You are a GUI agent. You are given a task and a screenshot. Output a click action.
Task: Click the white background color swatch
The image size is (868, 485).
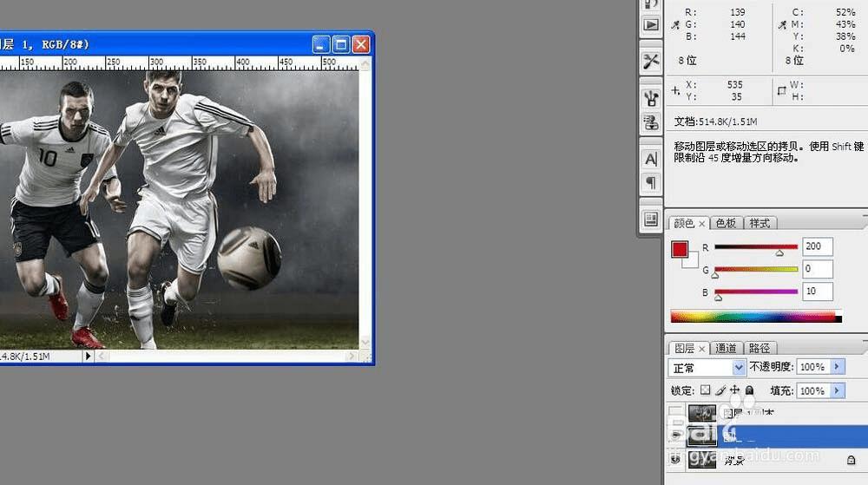(x=692, y=262)
